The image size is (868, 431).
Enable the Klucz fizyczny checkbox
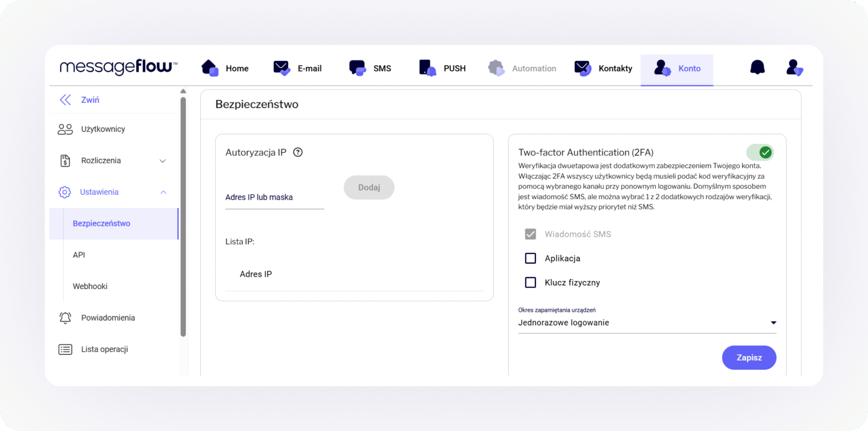pos(530,283)
